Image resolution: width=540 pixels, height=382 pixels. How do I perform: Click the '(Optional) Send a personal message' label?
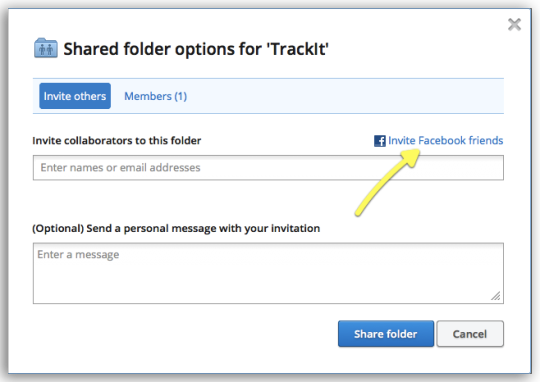point(176,228)
